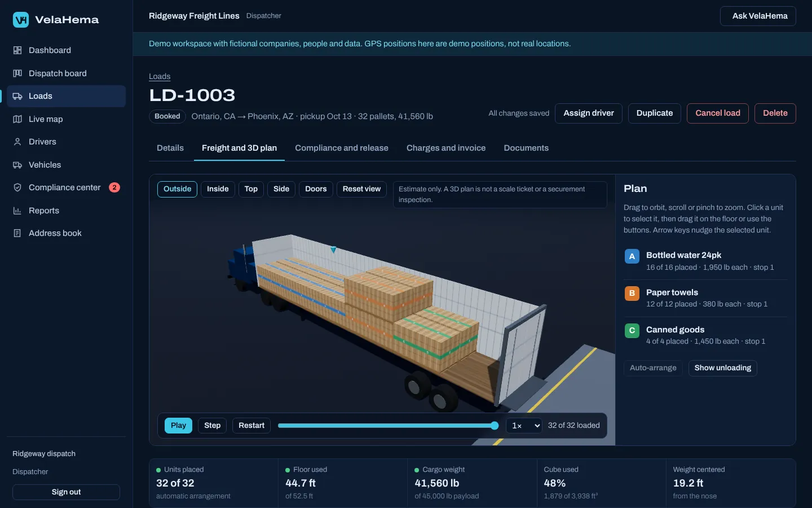Open the Freight and 3D plan tab
The height and width of the screenshot is (508, 812).
[239, 148]
